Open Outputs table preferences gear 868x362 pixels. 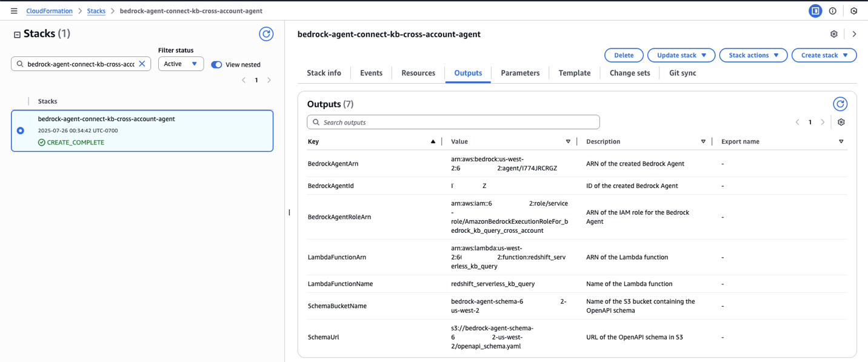point(841,122)
